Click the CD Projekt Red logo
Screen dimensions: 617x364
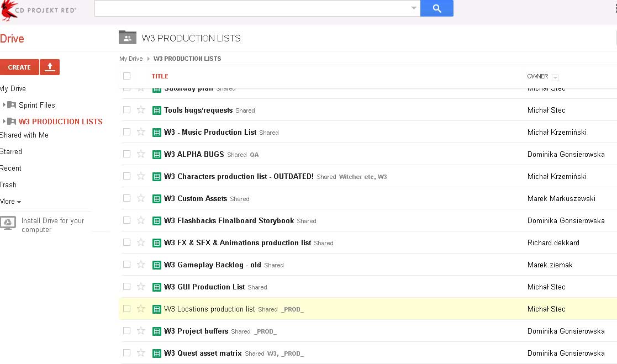coord(39,9)
